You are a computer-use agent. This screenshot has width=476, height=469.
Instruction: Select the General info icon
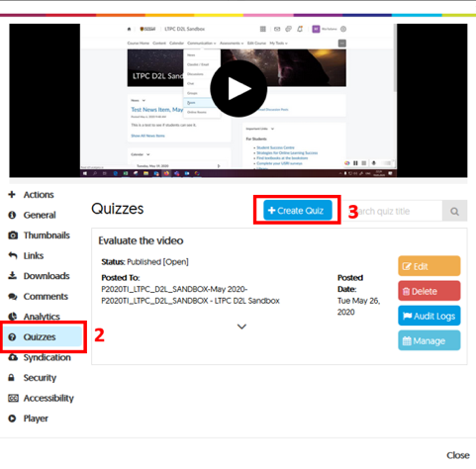12,215
